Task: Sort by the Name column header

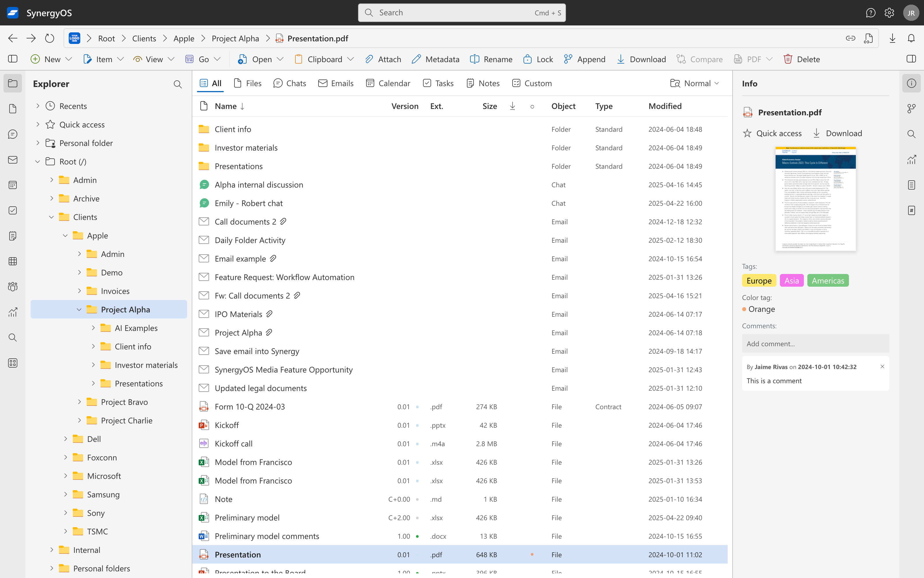Action: click(229, 106)
